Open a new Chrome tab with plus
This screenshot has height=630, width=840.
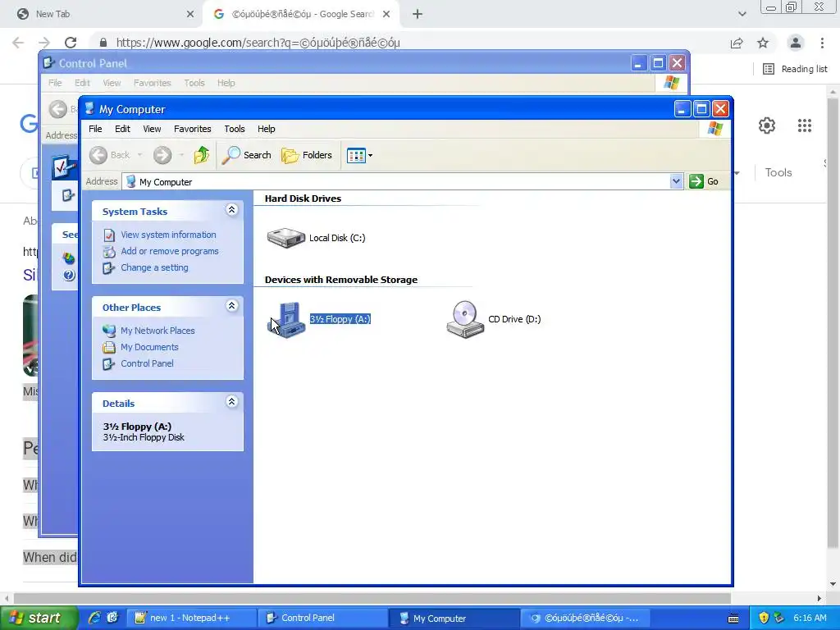418,14
